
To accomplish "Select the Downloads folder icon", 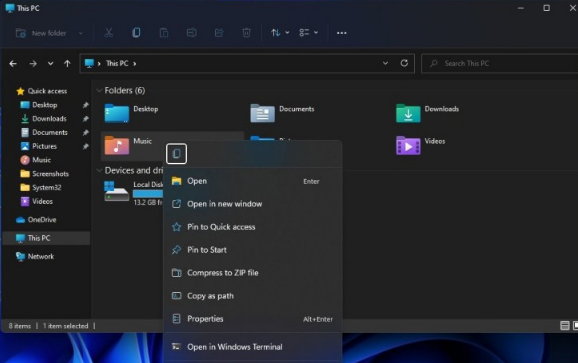I will (x=408, y=113).
